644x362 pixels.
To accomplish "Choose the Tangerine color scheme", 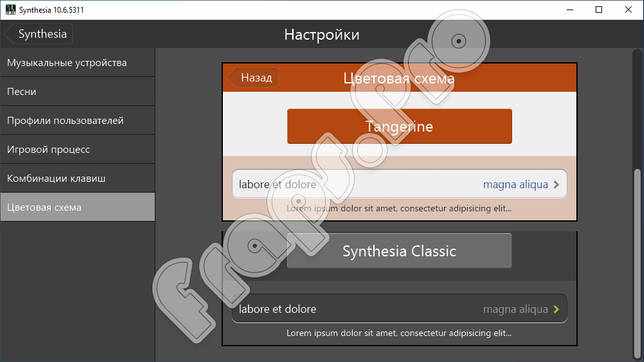I will [x=399, y=127].
